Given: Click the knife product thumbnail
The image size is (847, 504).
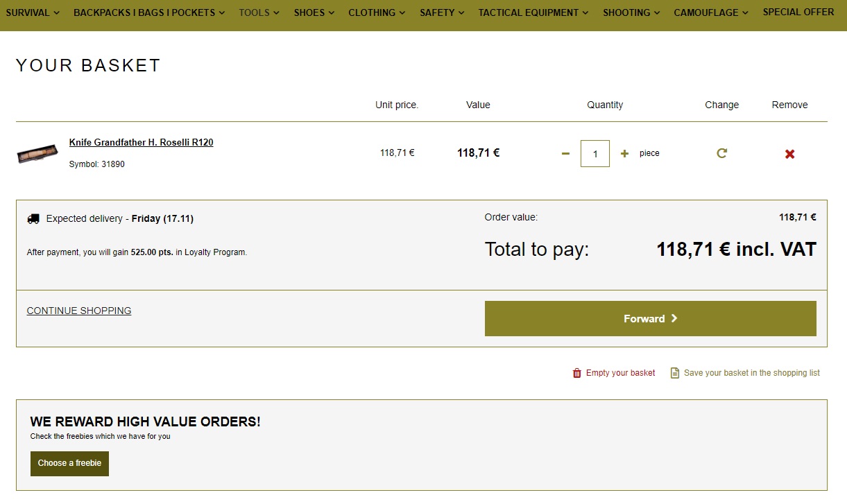Looking at the screenshot, I should click(x=37, y=154).
